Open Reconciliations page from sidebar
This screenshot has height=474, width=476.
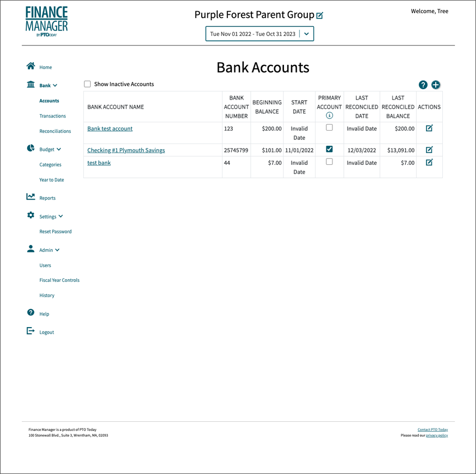[55, 131]
